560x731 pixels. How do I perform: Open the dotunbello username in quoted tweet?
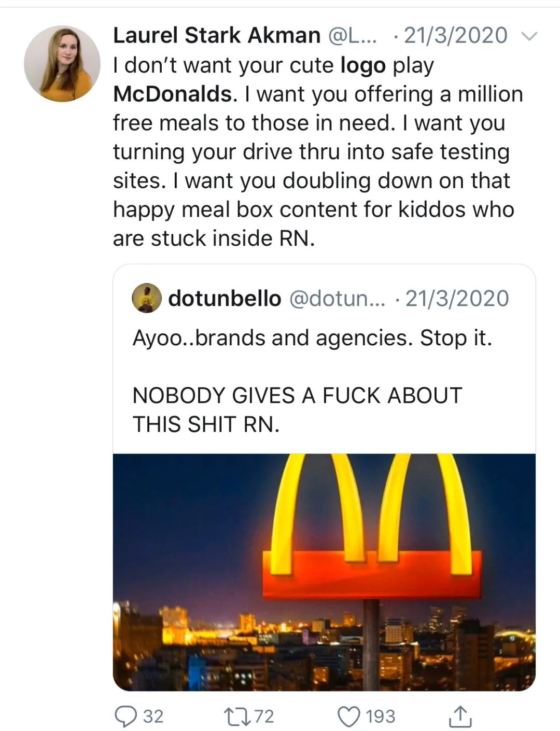(x=225, y=298)
